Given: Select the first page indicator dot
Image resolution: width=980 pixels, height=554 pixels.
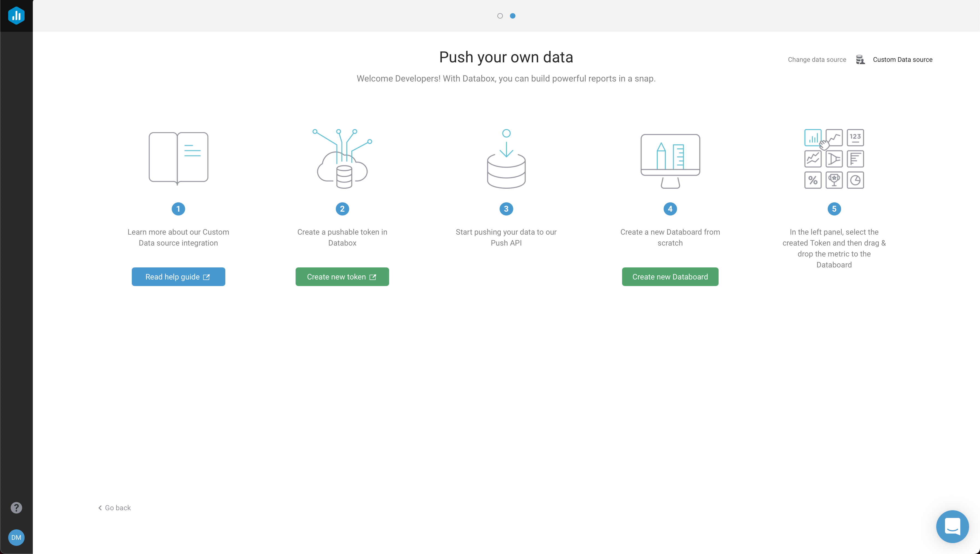Looking at the screenshot, I should pyautogui.click(x=500, y=16).
